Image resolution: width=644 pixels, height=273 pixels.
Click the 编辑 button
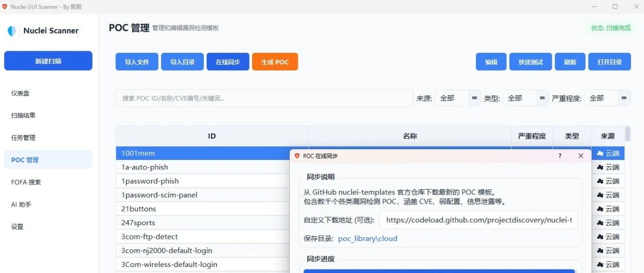pyautogui.click(x=491, y=62)
